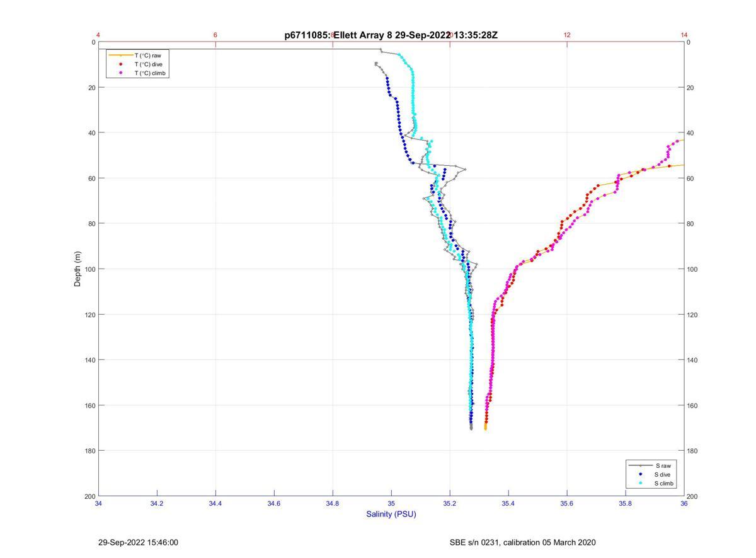Click the 'Depth (m)' axis label
Screen dimensions: 756x558
pyautogui.click(x=77, y=269)
